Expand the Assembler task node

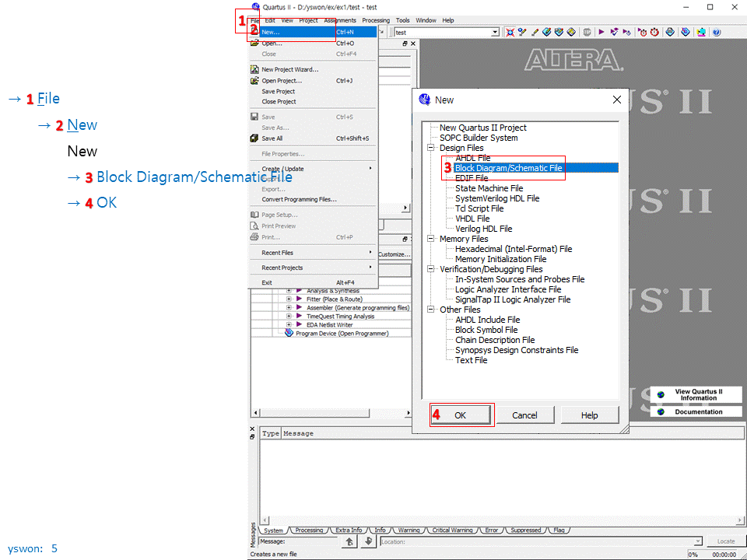[289, 308]
